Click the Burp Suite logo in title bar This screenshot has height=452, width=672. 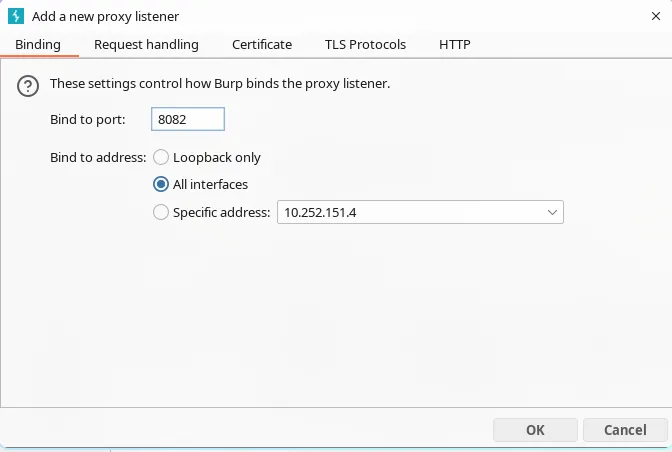(16, 16)
